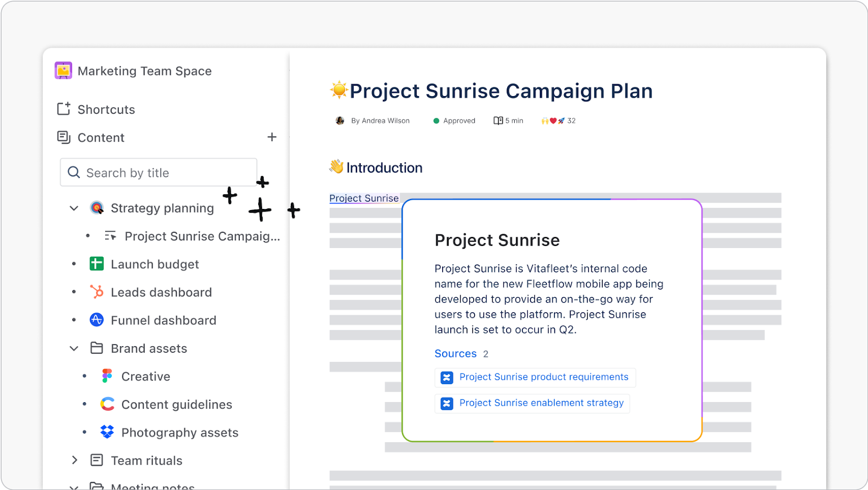
Task: Select the Marketing Team Space avatar icon
Action: click(63, 71)
